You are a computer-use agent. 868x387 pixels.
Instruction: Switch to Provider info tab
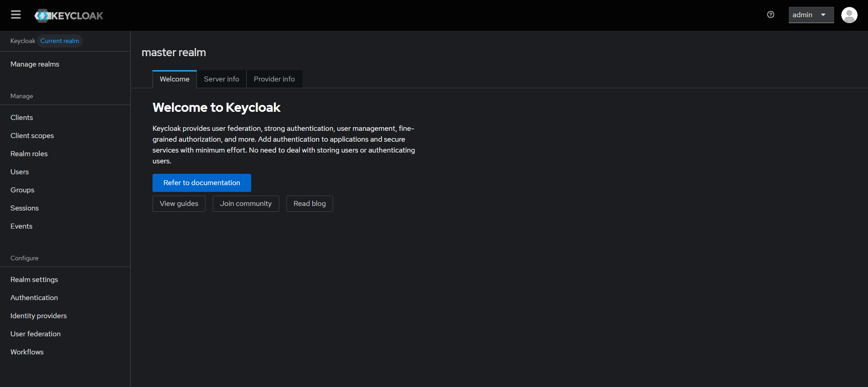[x=274, y=79]
